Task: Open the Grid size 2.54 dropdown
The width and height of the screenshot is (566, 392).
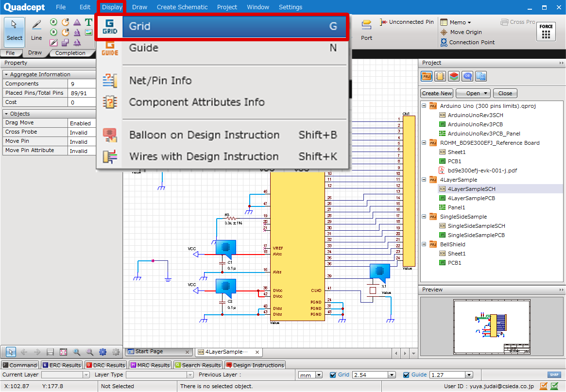Action: [392, 375]
